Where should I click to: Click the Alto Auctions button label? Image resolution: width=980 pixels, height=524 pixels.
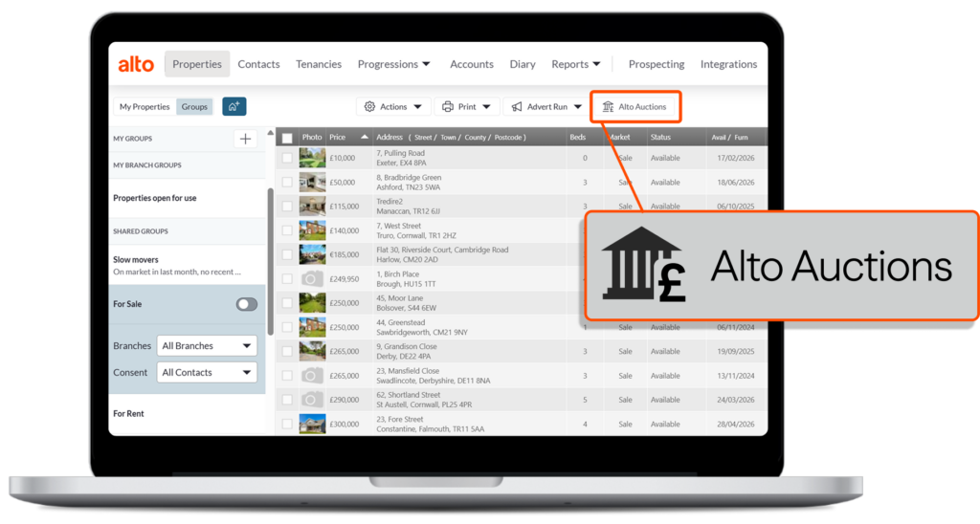pyautogui.click(x=642, y=107)
